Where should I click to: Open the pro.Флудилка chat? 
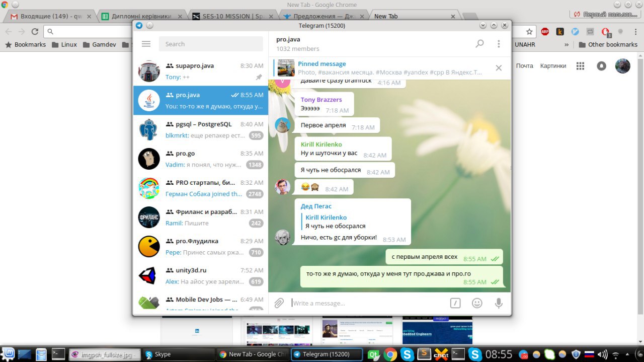[201, 247]
